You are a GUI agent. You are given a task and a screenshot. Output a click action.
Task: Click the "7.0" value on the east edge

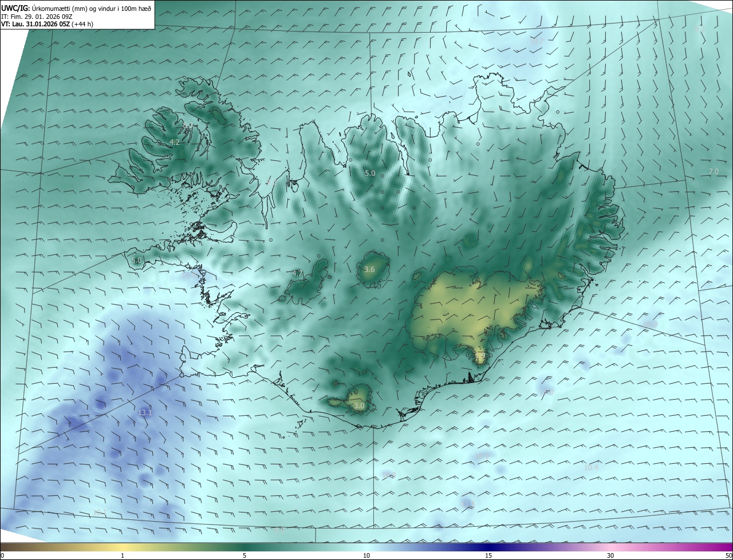click(714, 172)
